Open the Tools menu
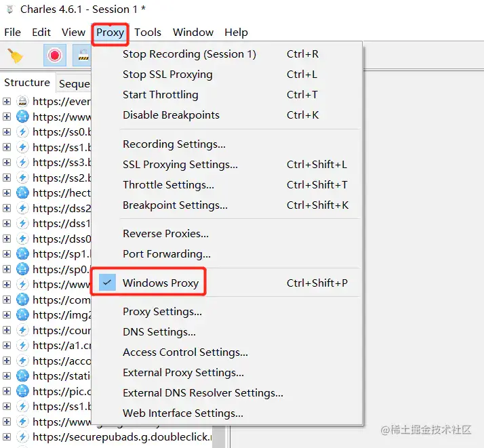This screenshot has width=484, height=448. pyautogui.click(x=148, y=32)
